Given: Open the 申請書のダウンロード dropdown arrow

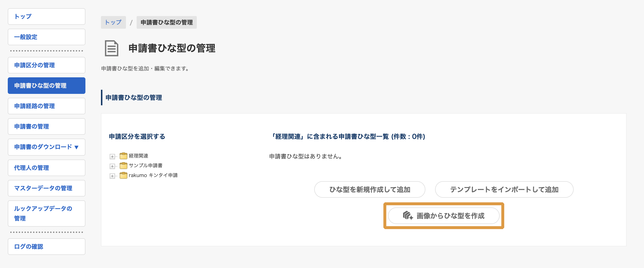Looking at the screenshot, I should [x=76, y=147].
